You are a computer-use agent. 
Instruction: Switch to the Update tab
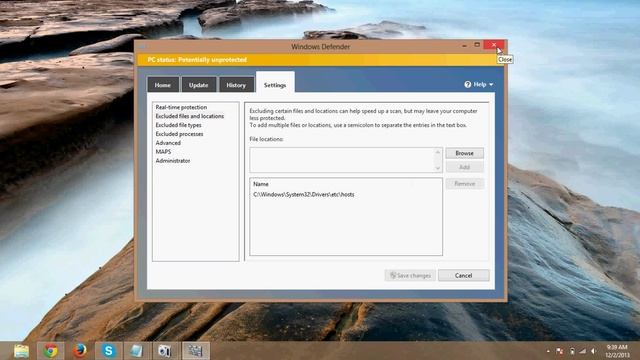pos(199,84)
